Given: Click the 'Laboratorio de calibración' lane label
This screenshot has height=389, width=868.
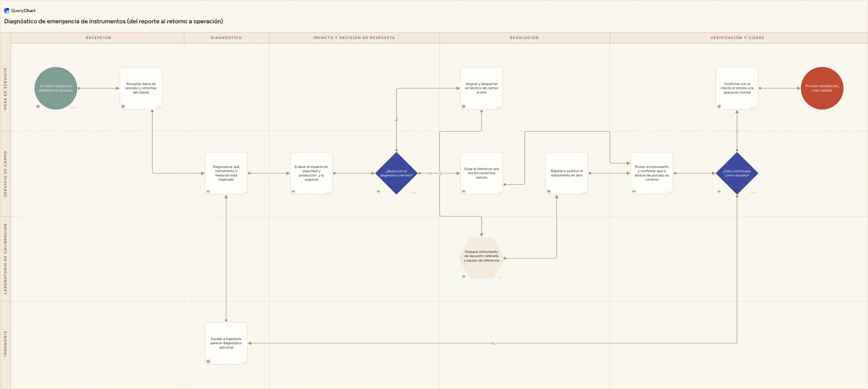Looking at the screenshot, I should coord(5,259).
